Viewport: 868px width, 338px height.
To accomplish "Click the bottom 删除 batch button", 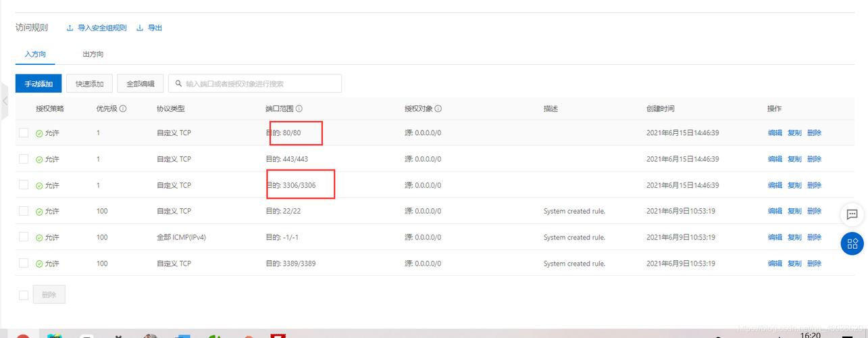I will (49, 295).
